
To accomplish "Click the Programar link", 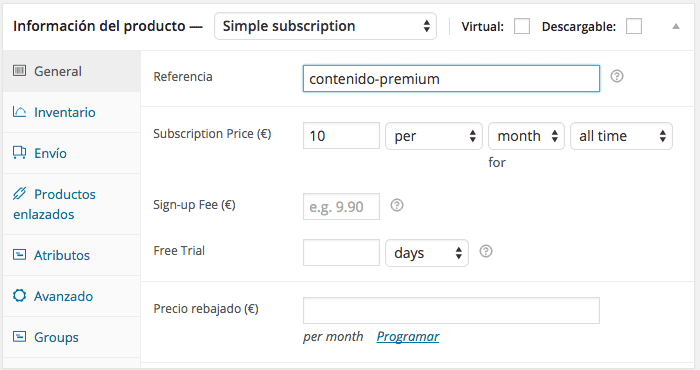I will 408,337.
